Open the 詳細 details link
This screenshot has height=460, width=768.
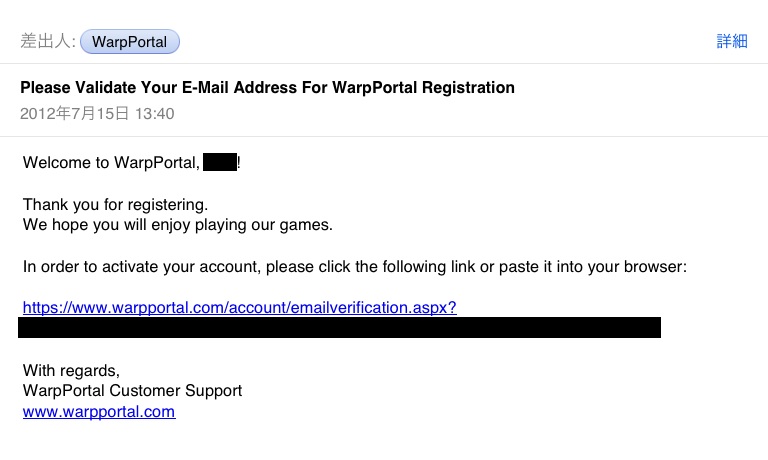732,41
